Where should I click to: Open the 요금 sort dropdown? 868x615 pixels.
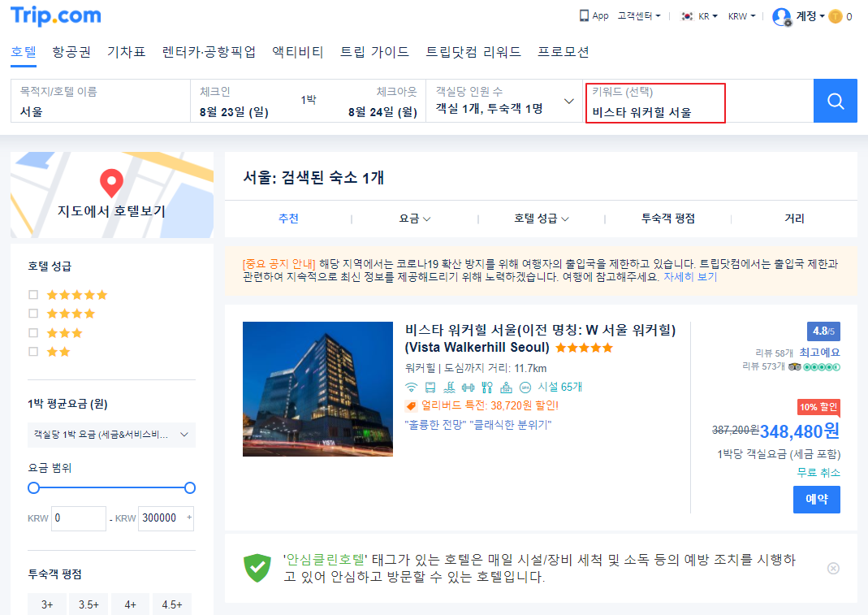[x=415, y=219]
